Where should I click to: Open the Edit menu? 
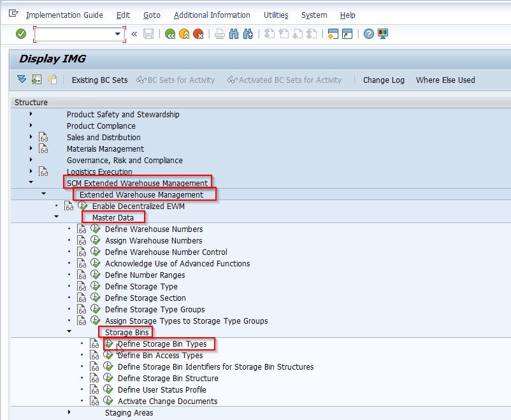tap(123, 15)
